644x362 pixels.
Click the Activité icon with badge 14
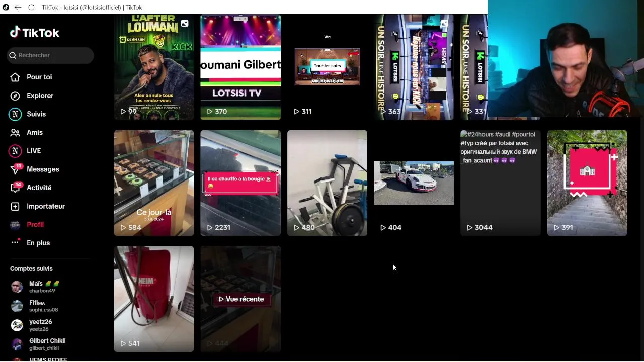16,187
